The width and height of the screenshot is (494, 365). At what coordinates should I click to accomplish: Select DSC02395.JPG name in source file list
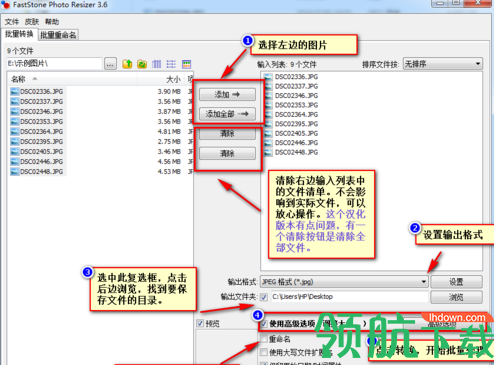tap(42, 141)
